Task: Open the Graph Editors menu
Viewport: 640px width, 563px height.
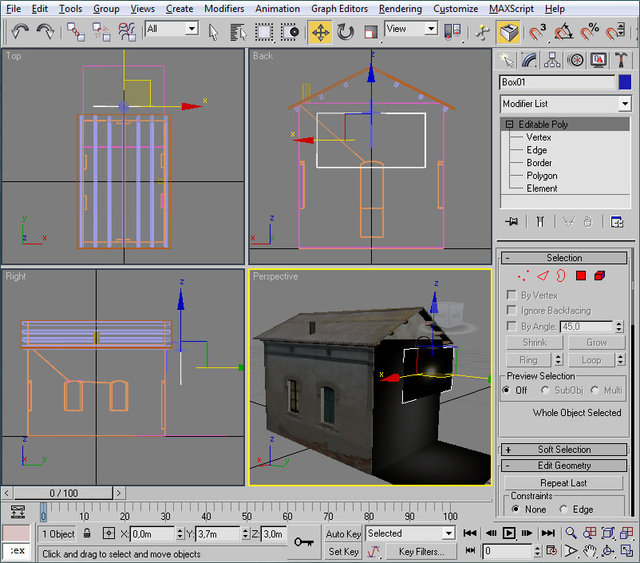Action: [x=339, y=8]
